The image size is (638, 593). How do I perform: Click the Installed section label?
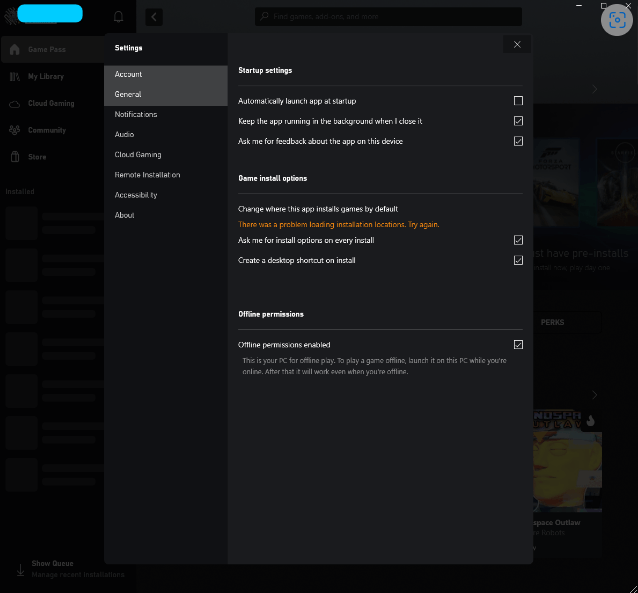(20, 191)
